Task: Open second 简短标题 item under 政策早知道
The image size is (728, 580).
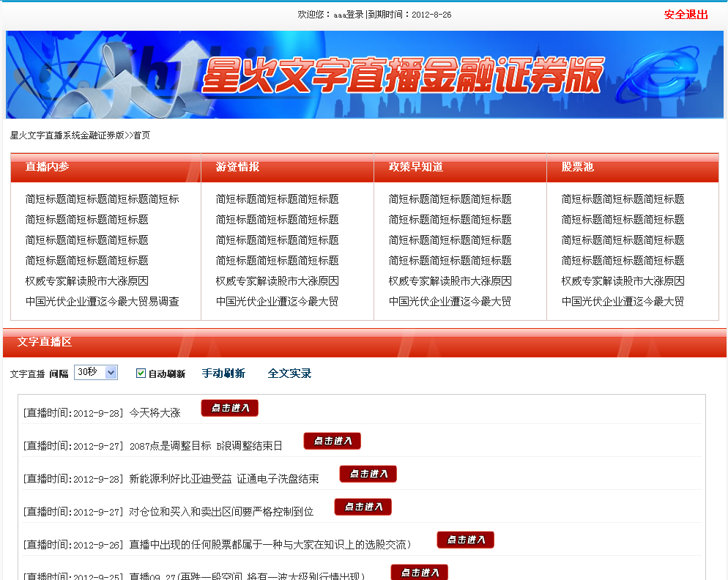Action: click(450, 220)
